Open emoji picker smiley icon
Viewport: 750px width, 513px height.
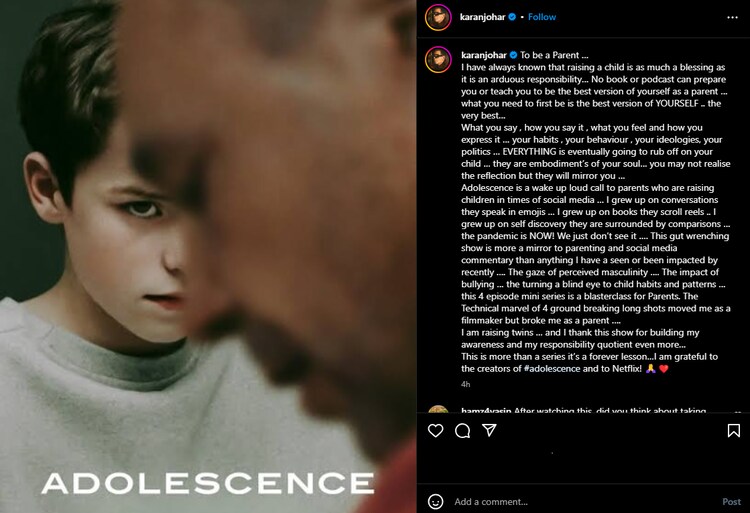(x=435, y=502)
